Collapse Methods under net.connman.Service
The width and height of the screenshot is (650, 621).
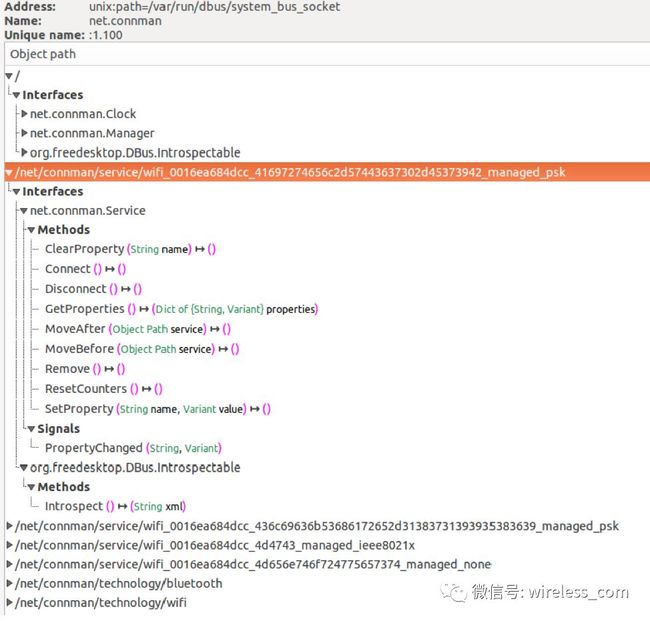[32, 230]
